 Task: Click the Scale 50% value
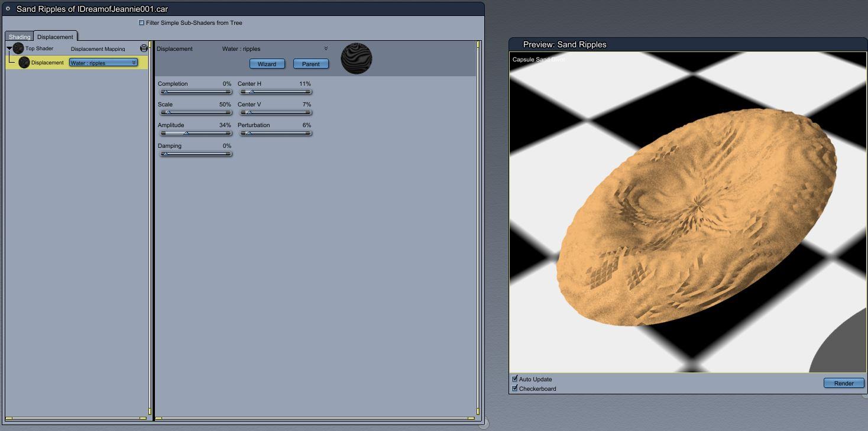tap(225, 104)
